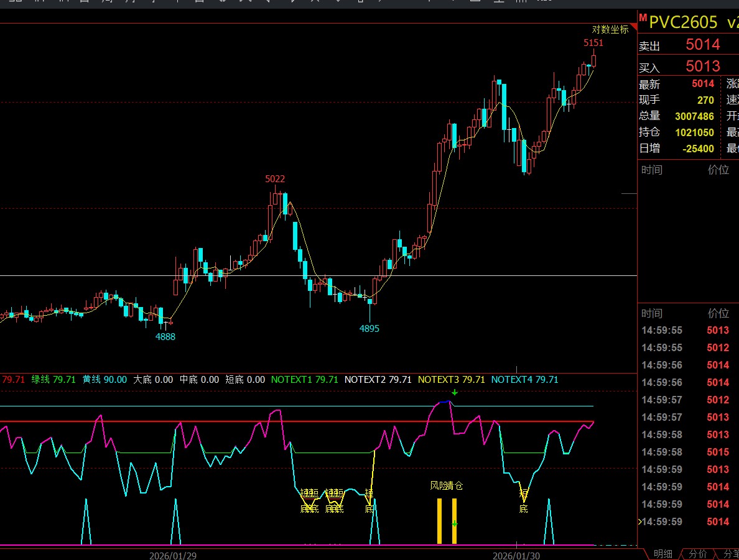This screenshot has height=560, width=739.
Task: Switch to the 分价 tab
Action: coord(697,554)
